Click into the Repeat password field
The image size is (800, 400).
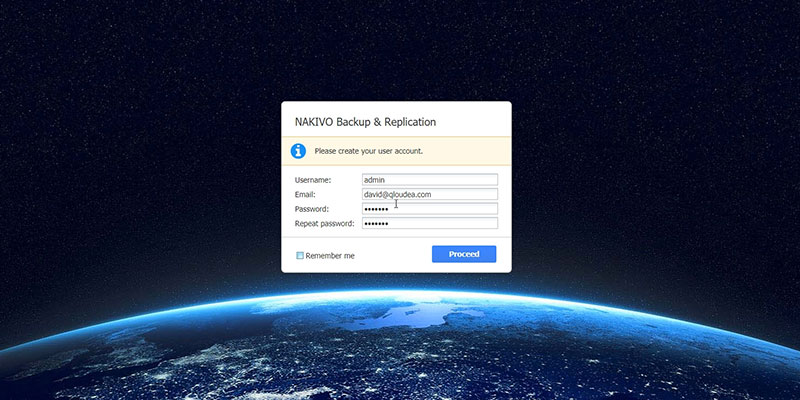(430, 223)
